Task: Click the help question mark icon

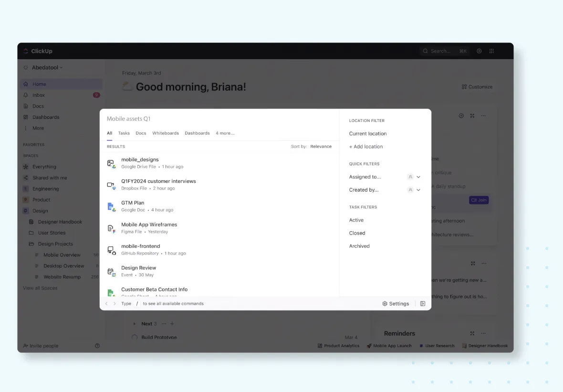Action: pyautogui.click(x=97, y=346)
